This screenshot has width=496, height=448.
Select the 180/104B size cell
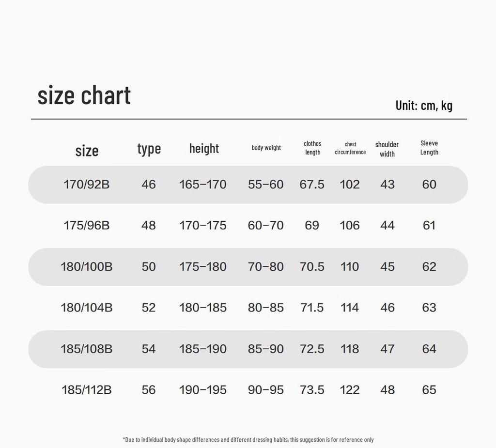coord(86,308)
